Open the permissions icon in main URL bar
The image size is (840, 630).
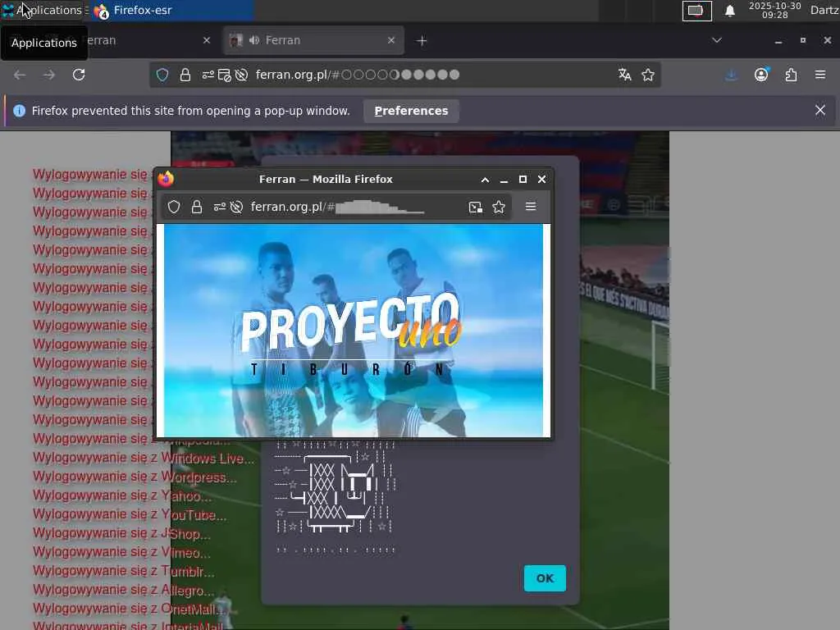click(208, 75)
